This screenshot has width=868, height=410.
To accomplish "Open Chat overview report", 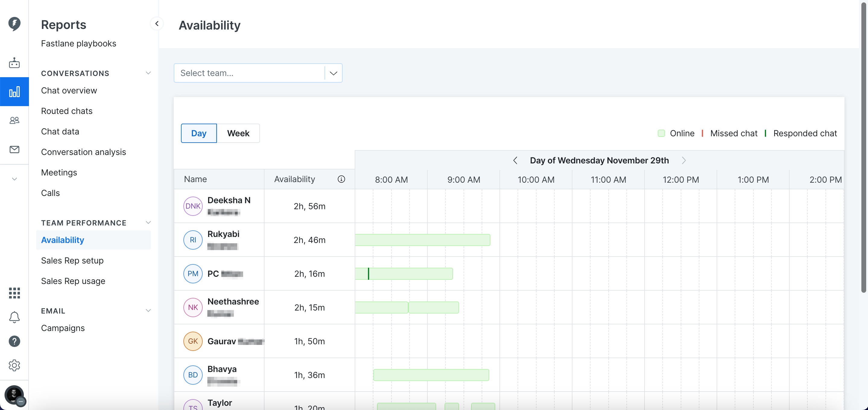I will tap(69, 91).
